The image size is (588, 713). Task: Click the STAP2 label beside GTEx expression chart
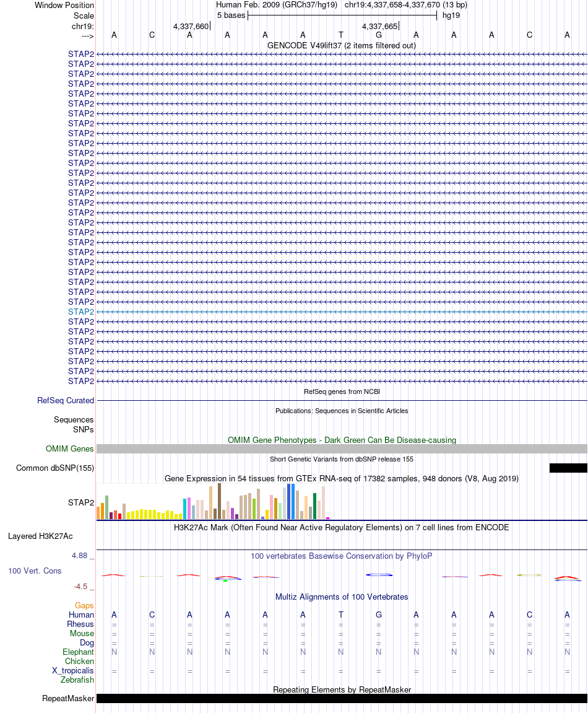(x=81, y=502)
